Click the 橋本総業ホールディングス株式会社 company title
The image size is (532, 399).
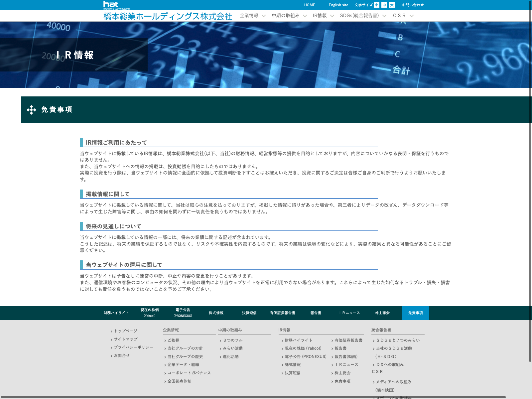click(168, 16)
